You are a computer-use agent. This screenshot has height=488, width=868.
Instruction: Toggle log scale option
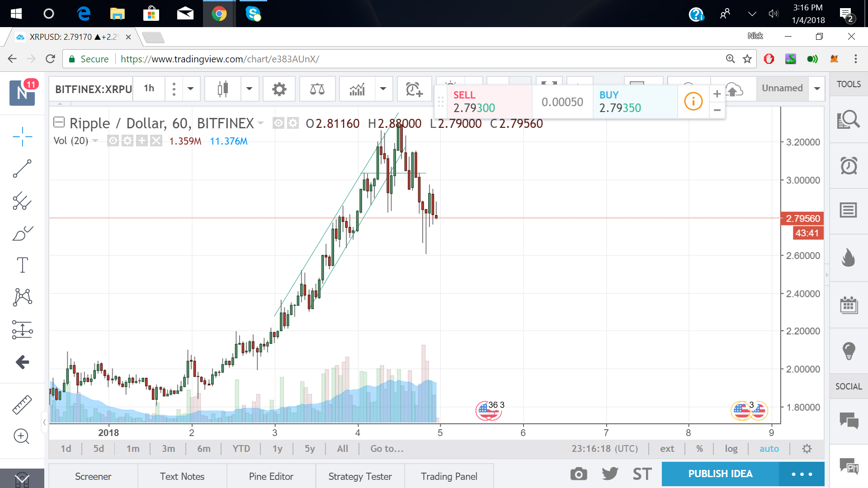tap(731, 449)
